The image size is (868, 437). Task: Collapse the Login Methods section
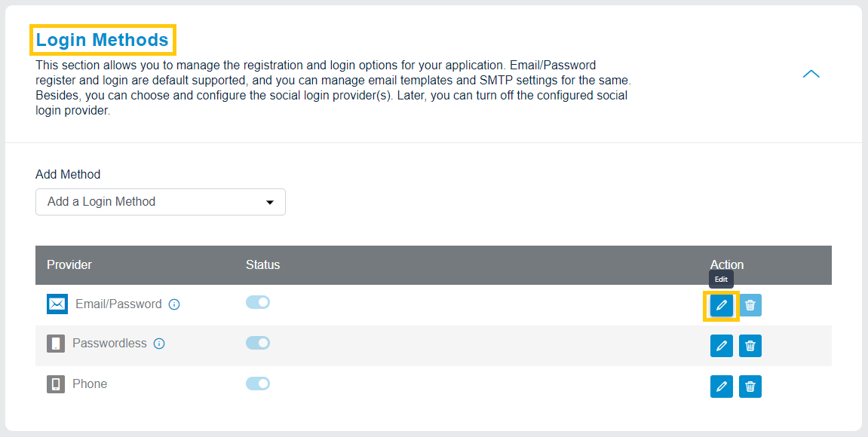coord(811,74)
